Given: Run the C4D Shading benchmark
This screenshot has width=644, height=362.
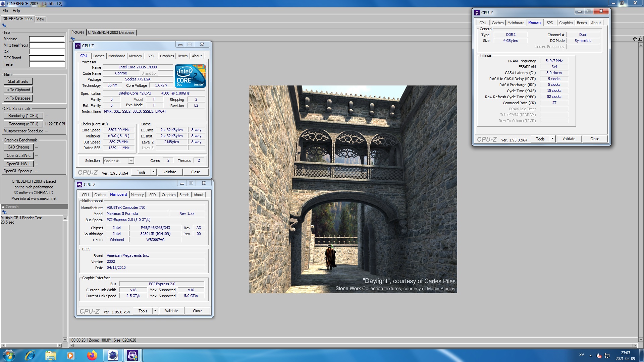Looking at the screenshot, I should [18, 147].
